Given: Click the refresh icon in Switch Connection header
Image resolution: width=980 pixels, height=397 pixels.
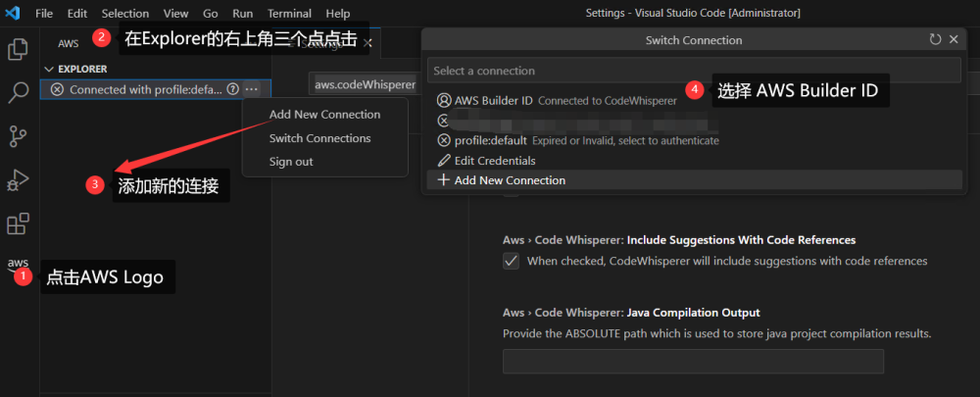Looking at the screenshot, I should point(935,40).
